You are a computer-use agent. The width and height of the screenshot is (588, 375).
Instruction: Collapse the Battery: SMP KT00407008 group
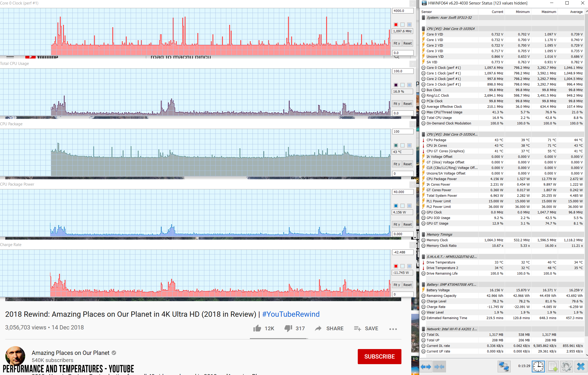point(423,284)
